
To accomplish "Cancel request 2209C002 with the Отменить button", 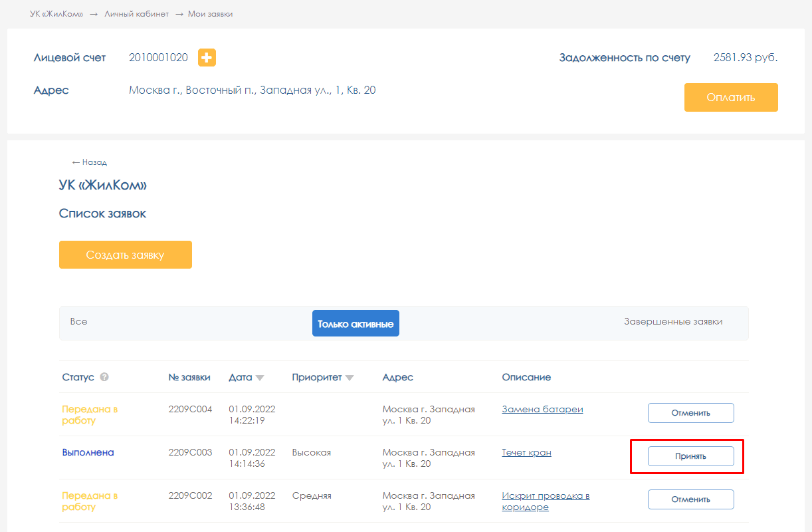I will pos(690,499).
